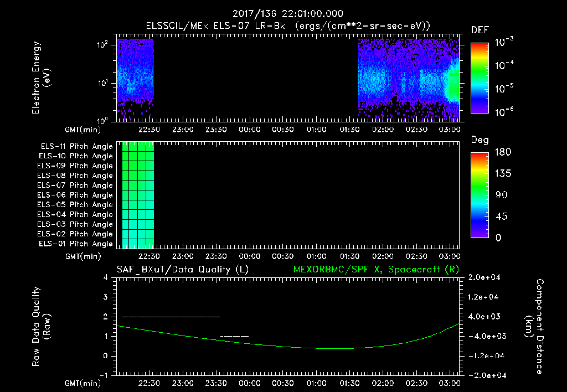
Task: Click the 90 label on the Deg scale
Action: [x=502, y=195]
